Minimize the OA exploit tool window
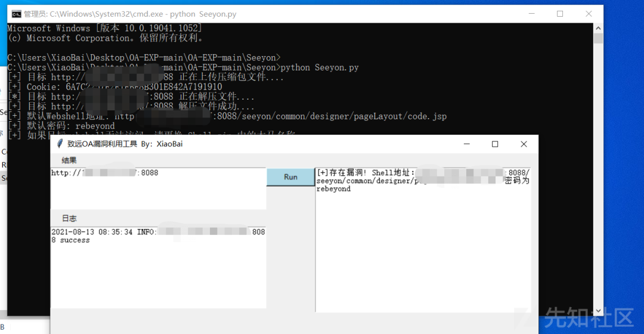The width and height of the screenshot is (644, 334). click(x=466, y=144)
